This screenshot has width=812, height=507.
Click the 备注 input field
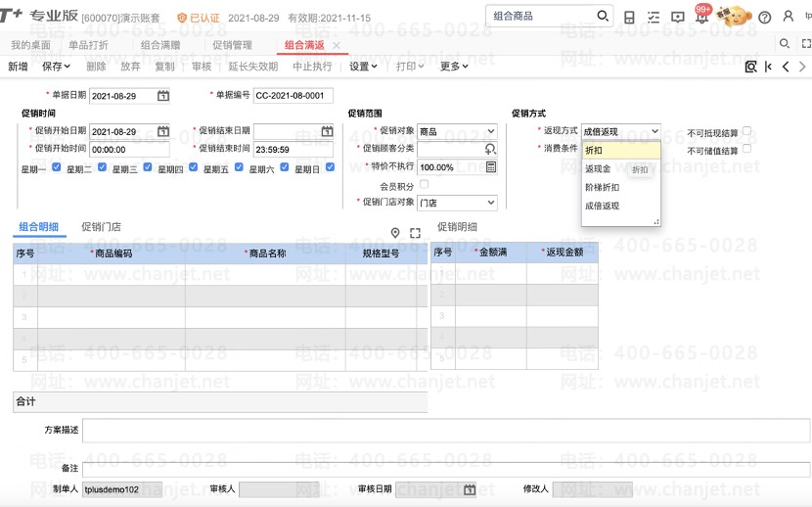point(446,469)
